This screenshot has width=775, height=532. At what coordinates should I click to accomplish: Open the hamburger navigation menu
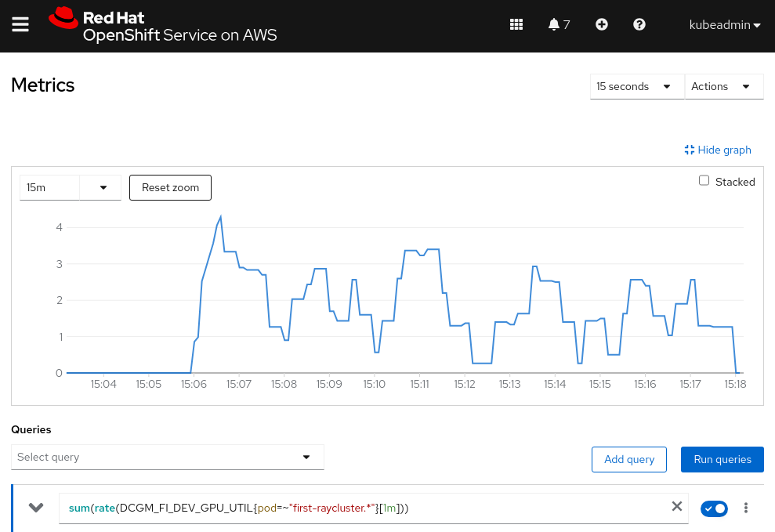[20, 25]
